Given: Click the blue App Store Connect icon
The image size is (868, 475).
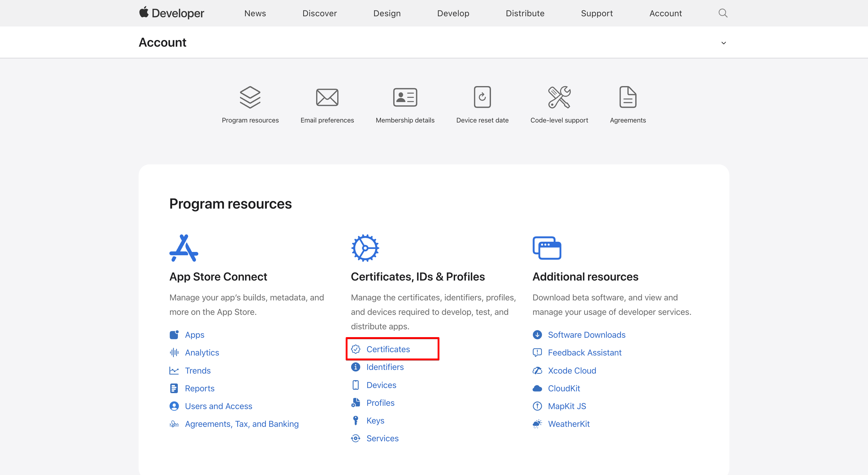Looking at the screenshot, I should [184, 247].
